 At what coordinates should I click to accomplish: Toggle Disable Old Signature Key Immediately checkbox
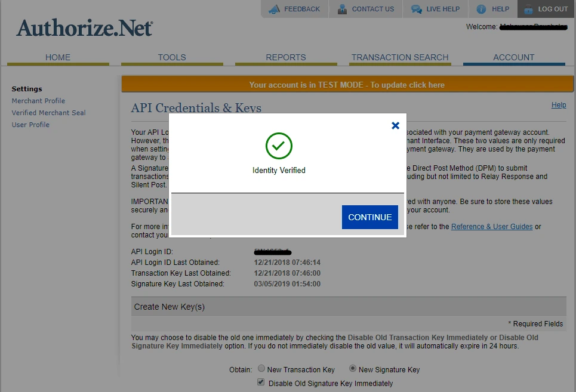click(261, 382)
